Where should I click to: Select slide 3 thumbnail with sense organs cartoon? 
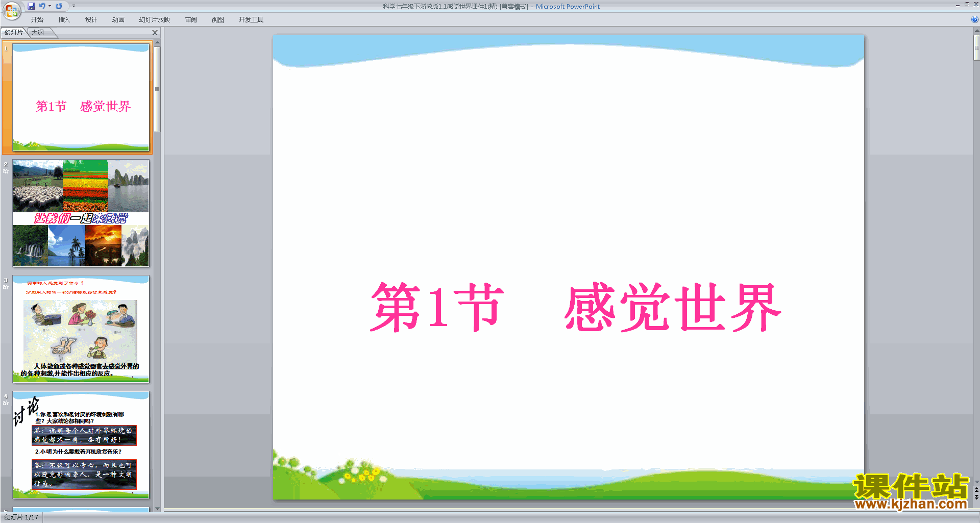pos(81,329)
